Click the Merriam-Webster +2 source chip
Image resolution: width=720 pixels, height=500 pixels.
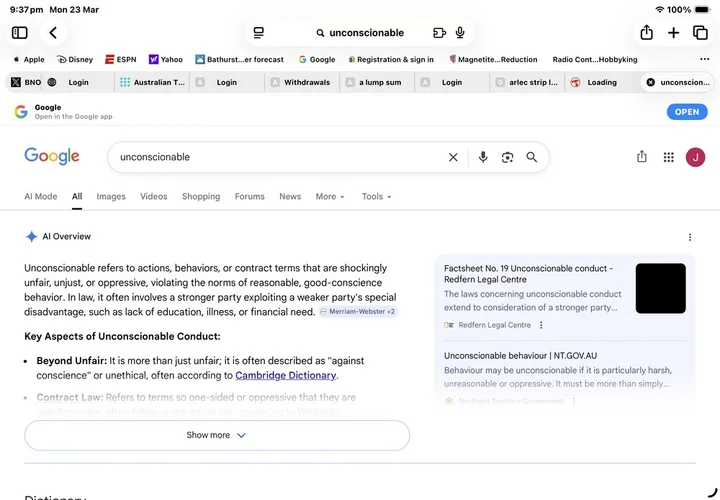[x=358, y=311]
